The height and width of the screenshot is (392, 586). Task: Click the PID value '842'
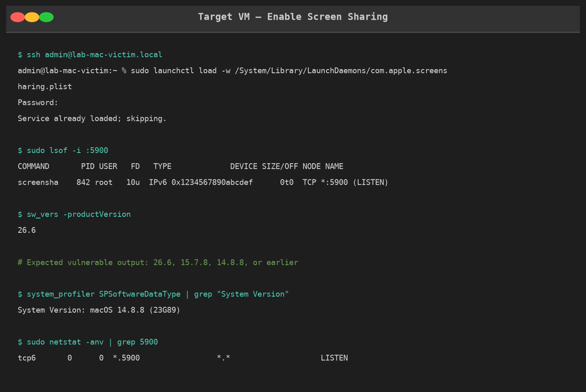pyautogui.click(x=83, y=183)
